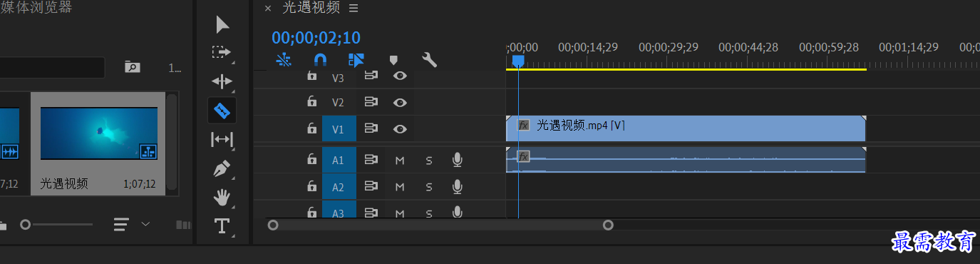Select the 光遇视频 sequence tab
Screen dimensions: 980x264
[x=311, y=8]
